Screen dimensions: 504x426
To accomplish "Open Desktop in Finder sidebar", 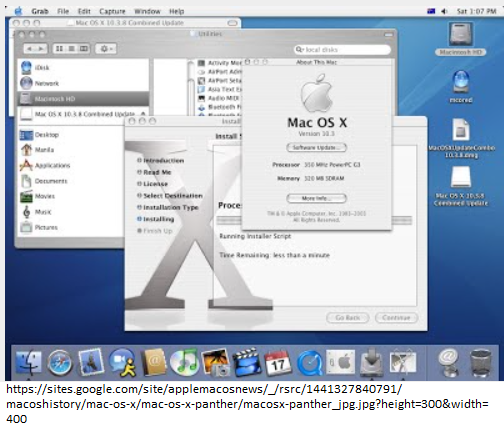I will click(x=71, y=135).
